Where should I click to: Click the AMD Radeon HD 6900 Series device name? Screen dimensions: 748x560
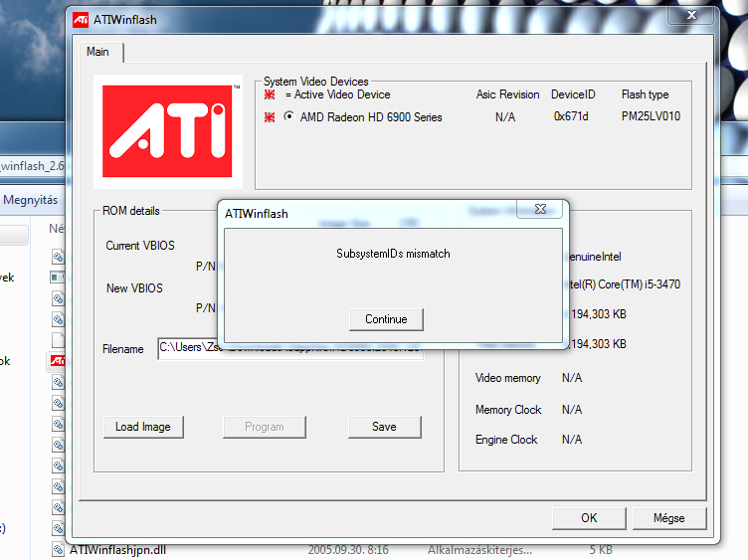[x=371, y=117]
